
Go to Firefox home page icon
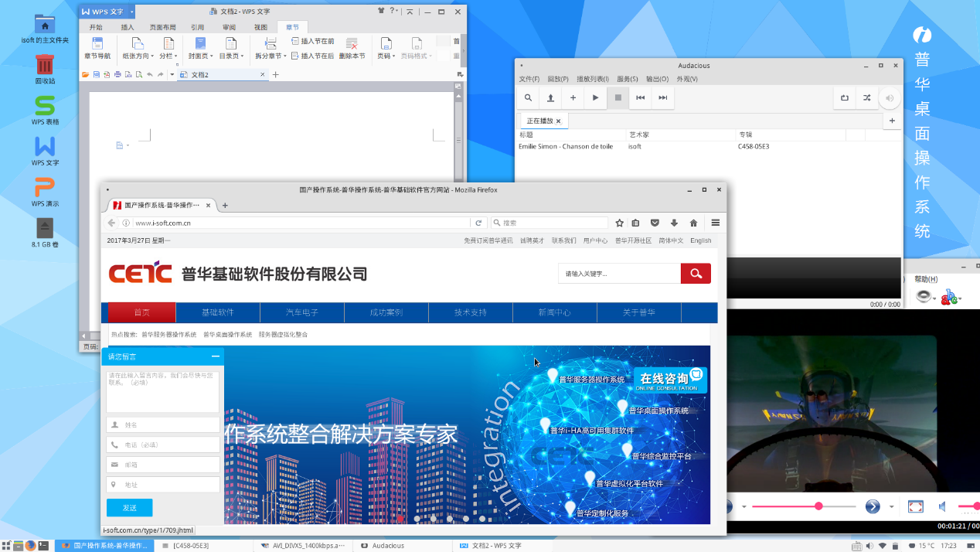[x=693, y=223]
